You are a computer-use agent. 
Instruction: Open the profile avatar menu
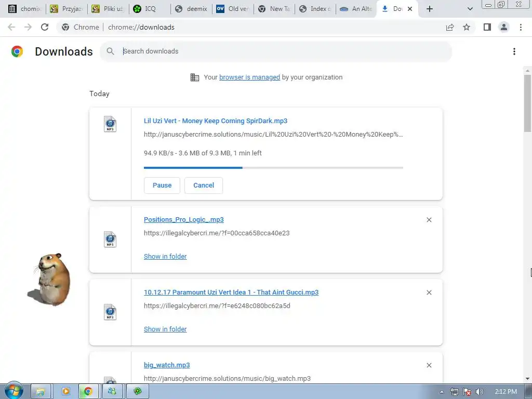click(x=504, y=27)
